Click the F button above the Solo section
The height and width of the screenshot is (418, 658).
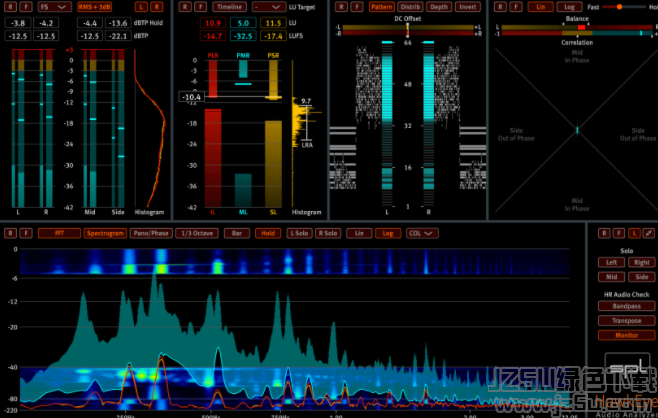(619, 233)
